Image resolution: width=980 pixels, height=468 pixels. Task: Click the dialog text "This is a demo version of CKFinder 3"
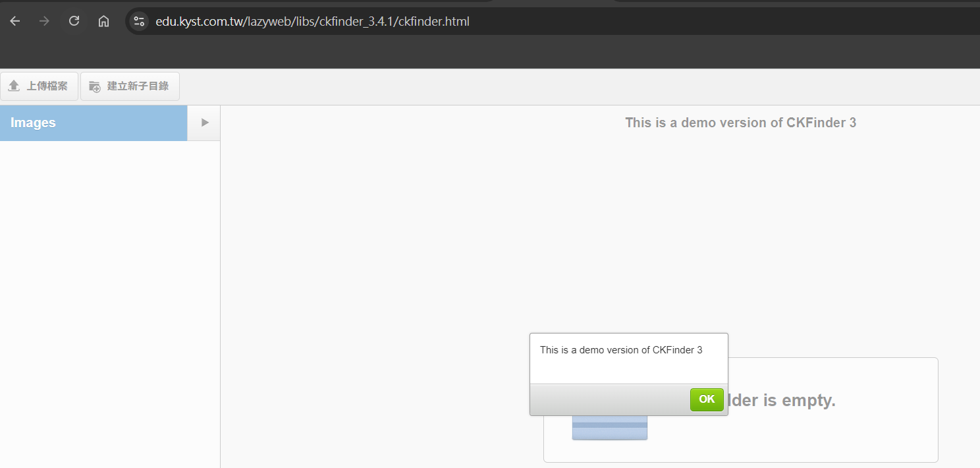click(x=621, y=350)
